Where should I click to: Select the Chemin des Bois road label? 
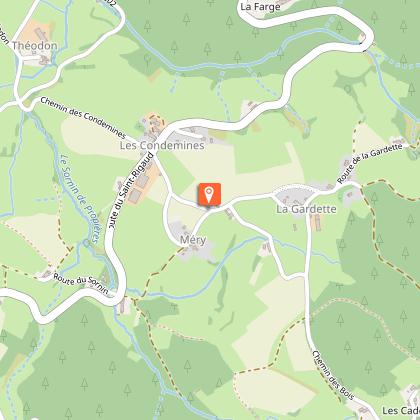tap(333, 375)
